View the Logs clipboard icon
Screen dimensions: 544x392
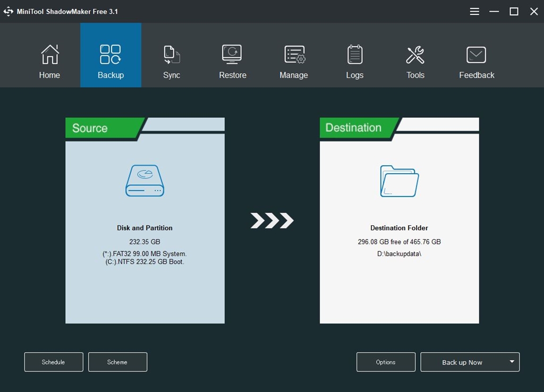(354, 55)
